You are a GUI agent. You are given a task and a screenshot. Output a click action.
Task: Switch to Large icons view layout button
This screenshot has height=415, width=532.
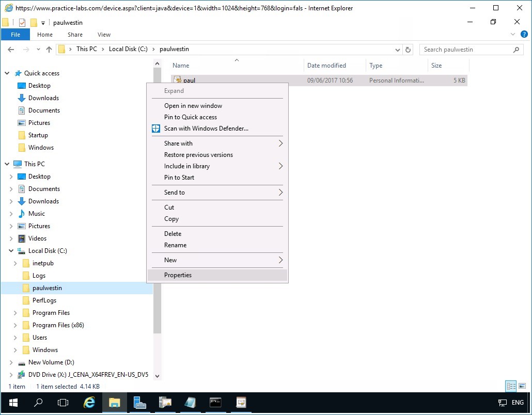click(x=521, y=386)
